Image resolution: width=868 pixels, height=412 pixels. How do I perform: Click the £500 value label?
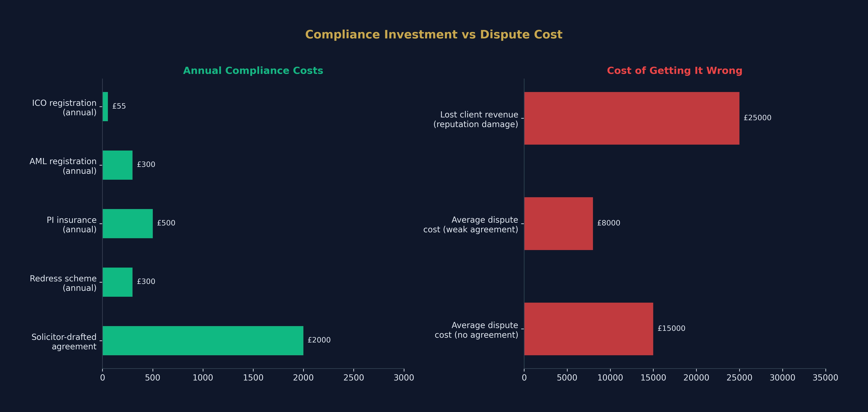point(166,223)
